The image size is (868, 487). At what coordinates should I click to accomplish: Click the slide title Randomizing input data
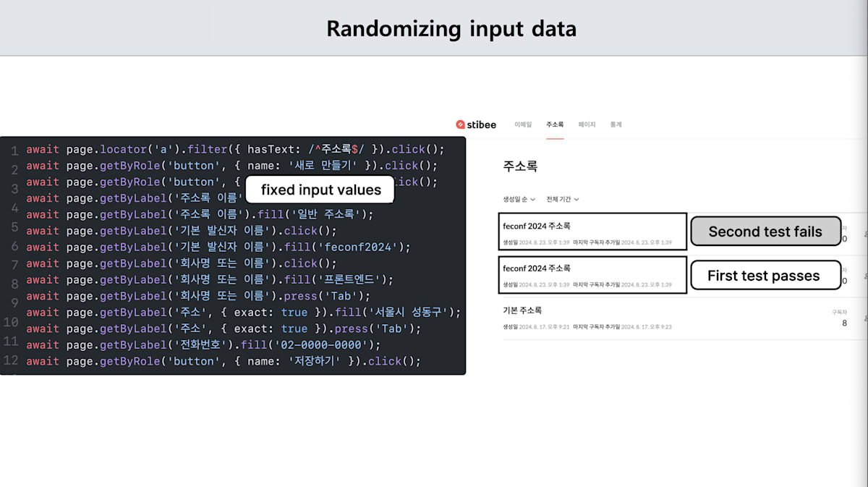click(451, 28)
